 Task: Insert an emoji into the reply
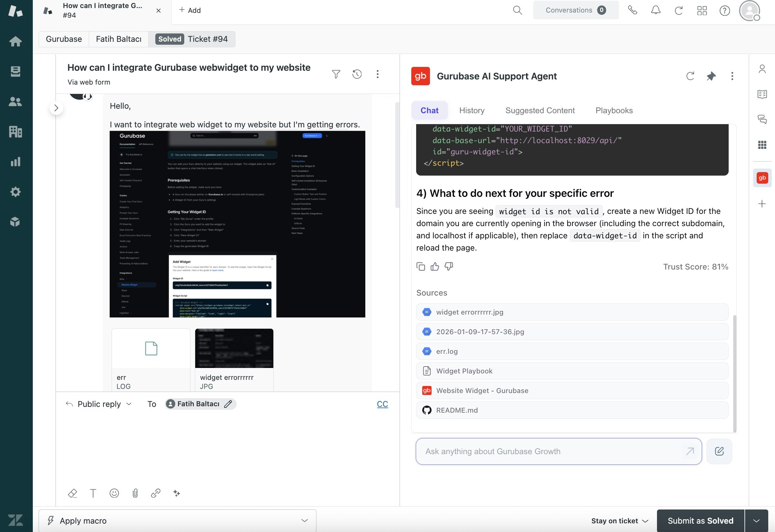pos(114,493)
